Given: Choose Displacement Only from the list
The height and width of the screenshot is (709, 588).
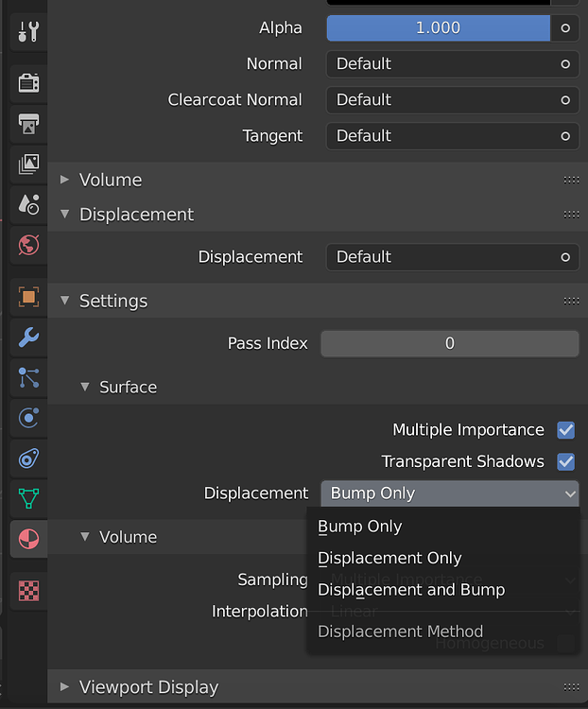Looking at the screenshot, I should pos(443,559).
